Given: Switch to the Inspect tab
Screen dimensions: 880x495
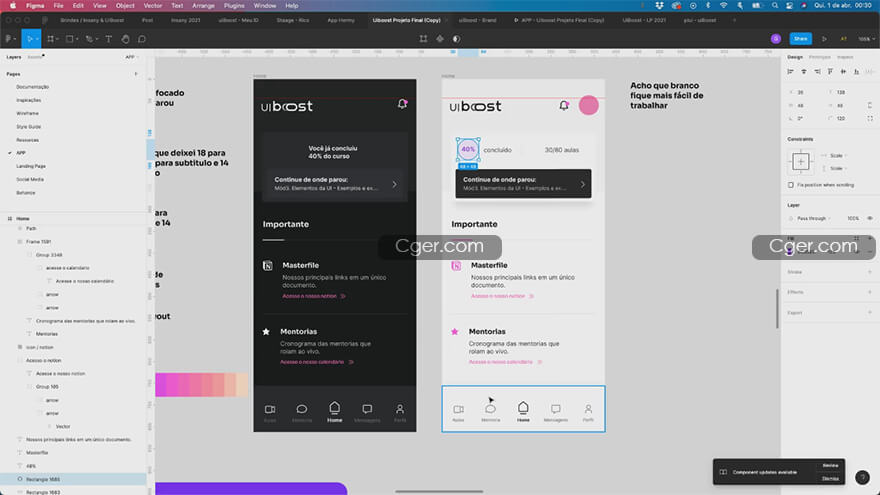Looking at the screenshot, I should [x=845, y=57].
